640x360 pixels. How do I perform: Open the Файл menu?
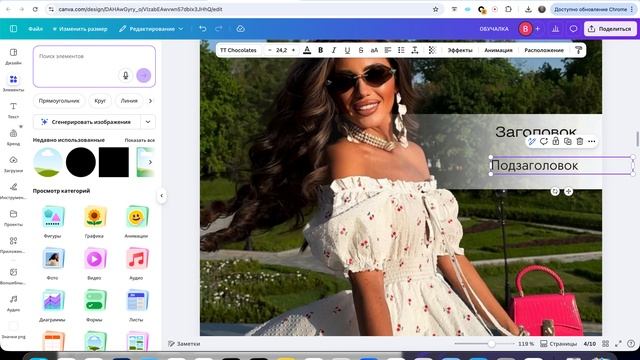[x=36, y=29]
